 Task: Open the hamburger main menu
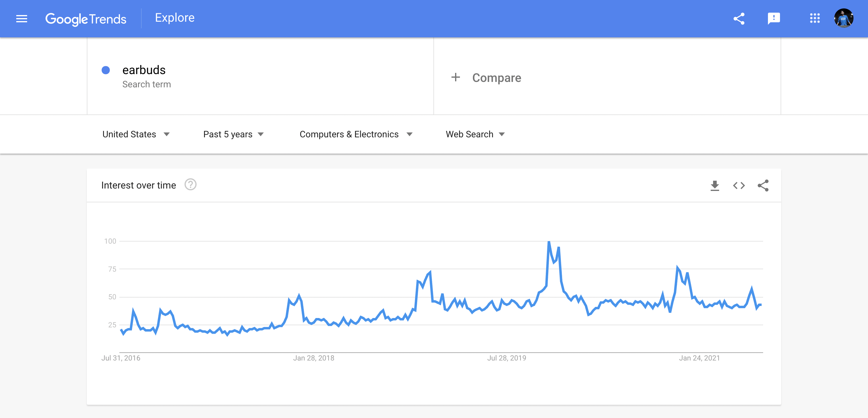22,19
